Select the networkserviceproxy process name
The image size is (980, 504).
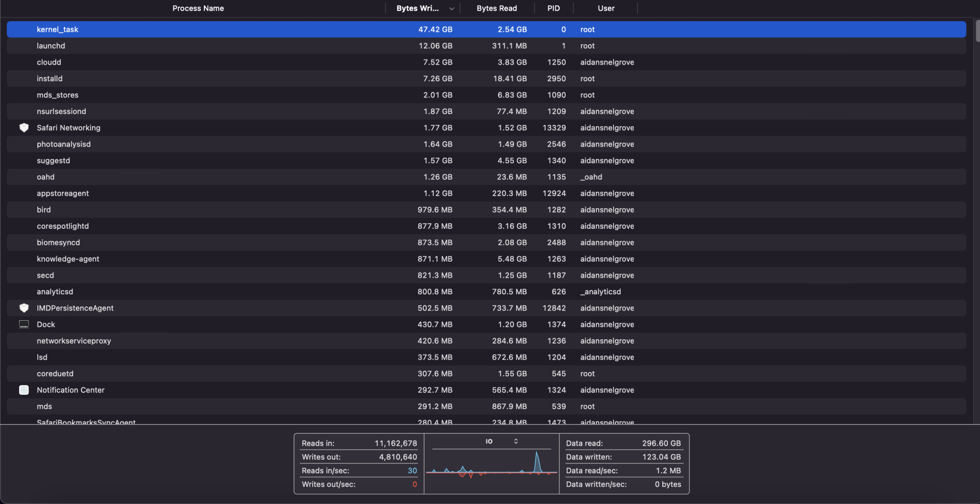click(x=74, y=341)
